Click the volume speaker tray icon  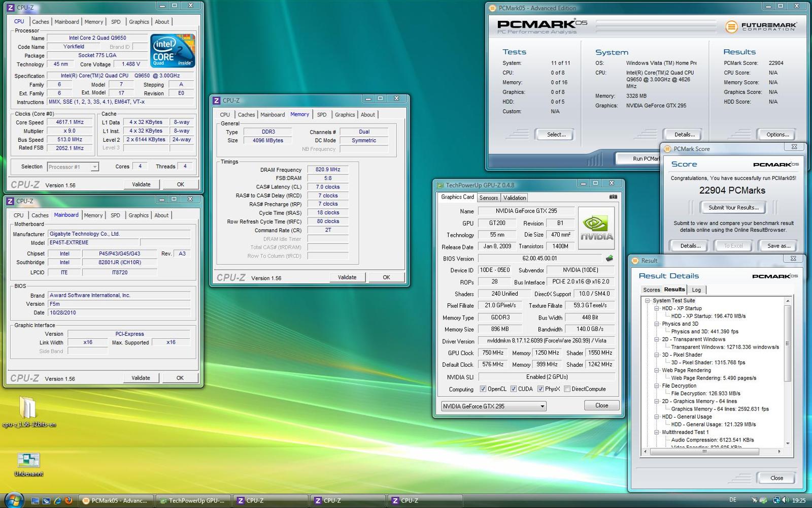785,500
